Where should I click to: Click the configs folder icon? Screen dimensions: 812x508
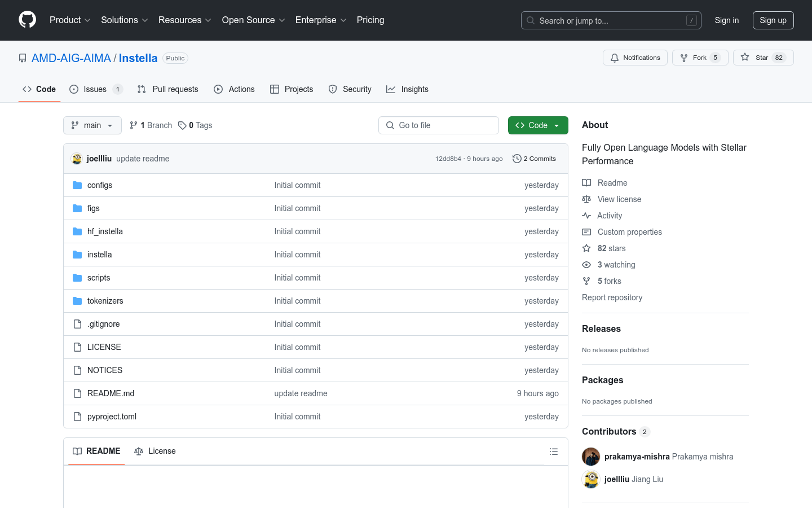click(77, 185)
